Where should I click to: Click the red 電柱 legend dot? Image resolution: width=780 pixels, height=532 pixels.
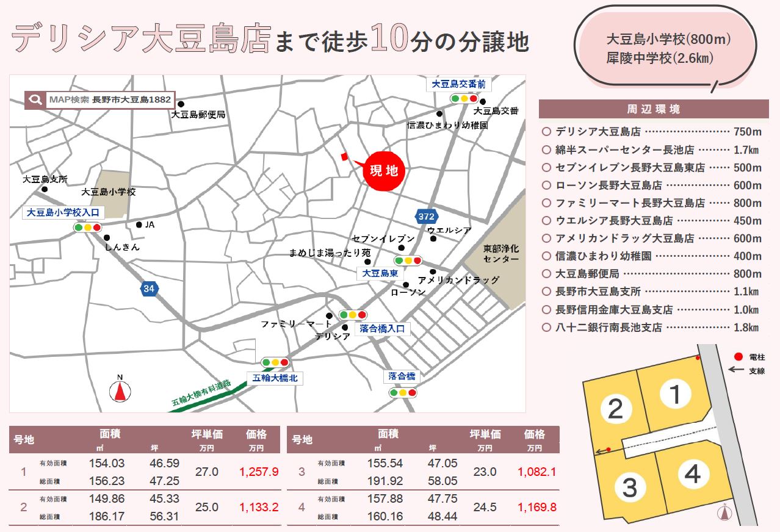(x=738, y=357)
